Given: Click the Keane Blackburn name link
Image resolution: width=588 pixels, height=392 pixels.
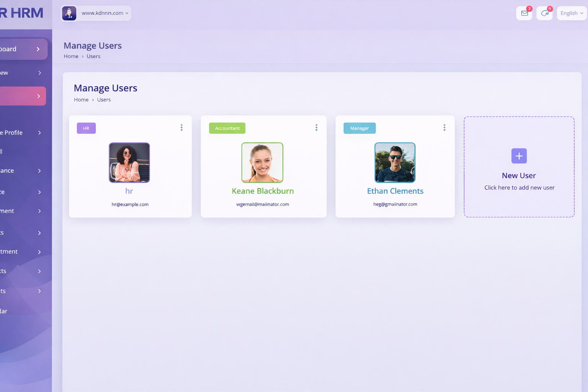Looking at the screenshot, I should point(263,191).
